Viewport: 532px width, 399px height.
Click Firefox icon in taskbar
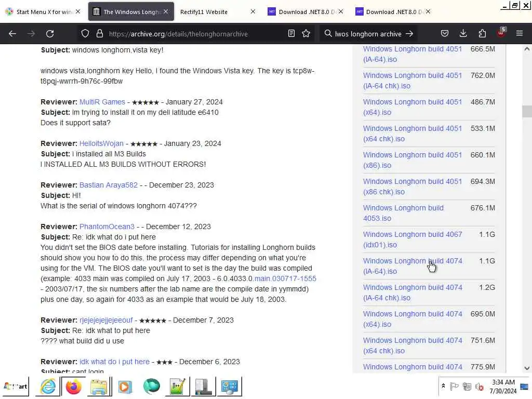[x=73, y=387]
